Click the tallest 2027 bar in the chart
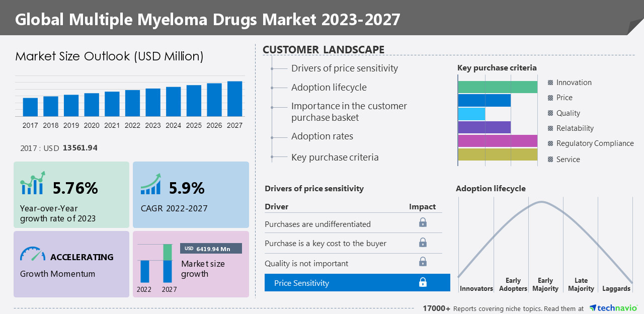The height and width of the screenshot is (314, 644). click(x=234, y=98)
